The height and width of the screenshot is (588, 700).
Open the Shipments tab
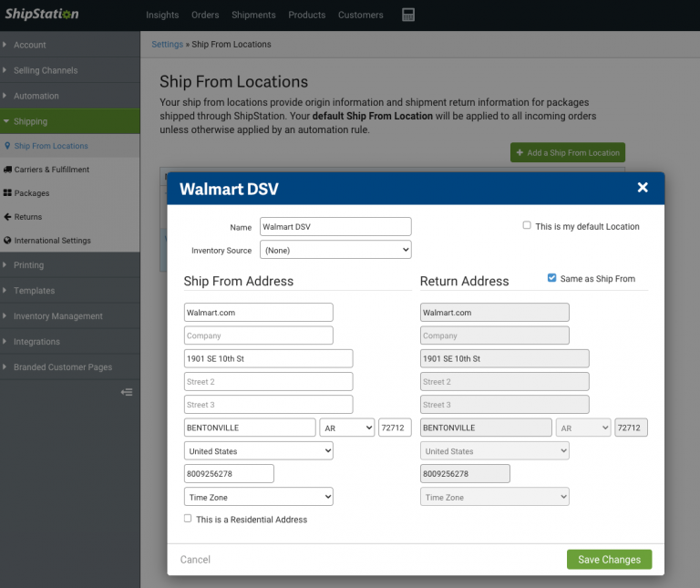point(253,15)
